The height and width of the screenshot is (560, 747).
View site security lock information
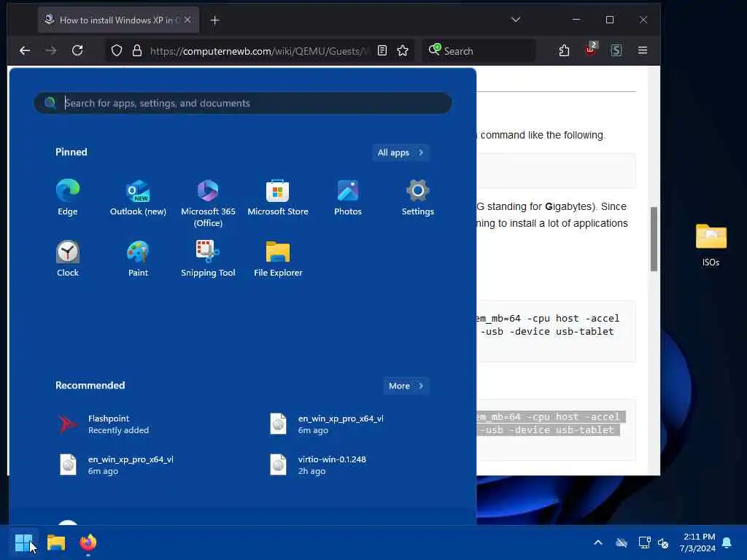pos(137,50)
